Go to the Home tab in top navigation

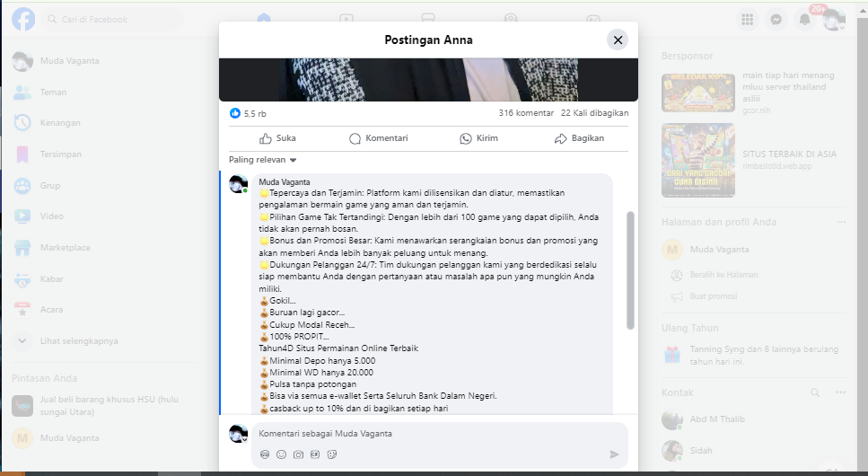[x=264, y=18]
